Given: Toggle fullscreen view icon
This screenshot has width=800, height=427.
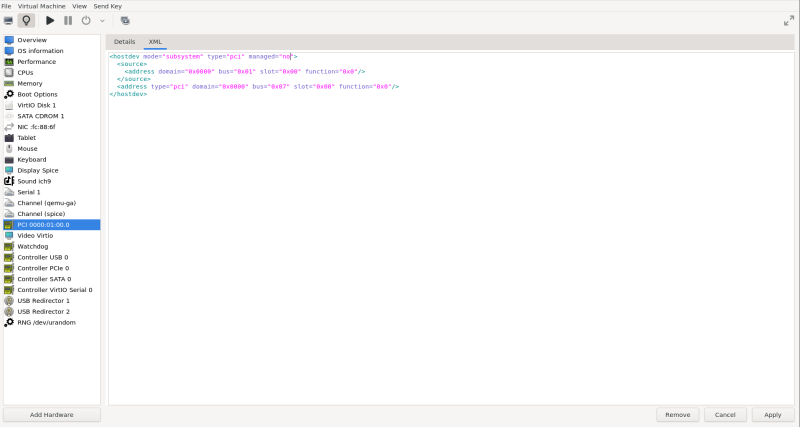Looking at the screenshot, I should click(x=789, y=20).
